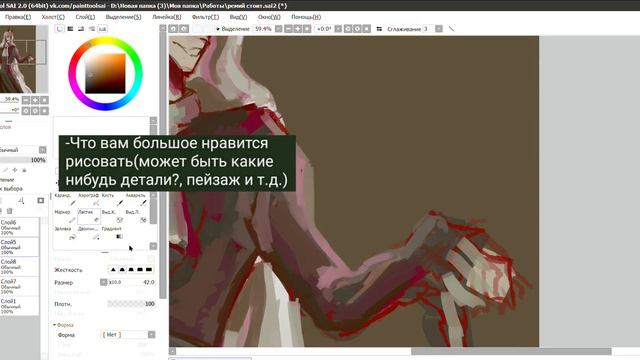Show the HSV sliders panel icon
Viewport: 640px width, 360px height.
click(81, 29)
